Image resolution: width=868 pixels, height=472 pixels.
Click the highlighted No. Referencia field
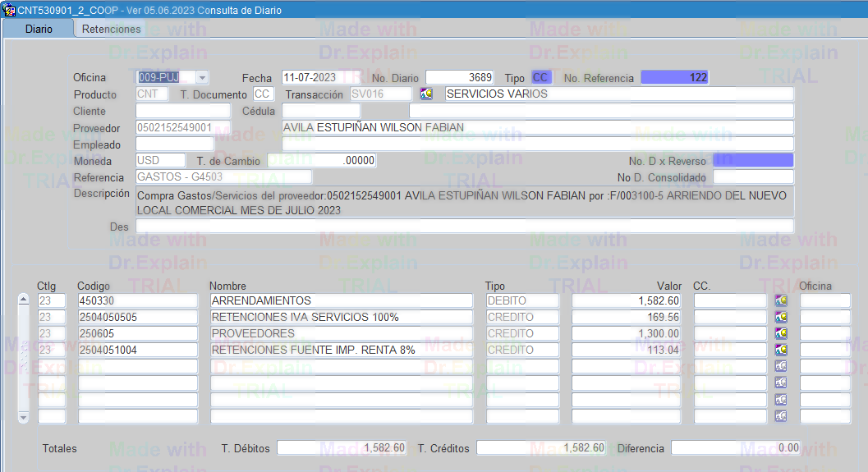pos(674,78)
